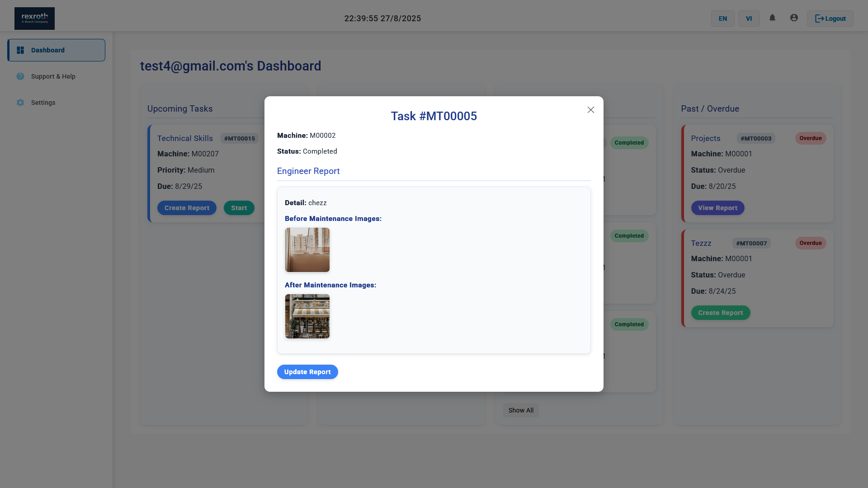Click the Logout button
The image size is (868, 488).
[x=830, y=19]
